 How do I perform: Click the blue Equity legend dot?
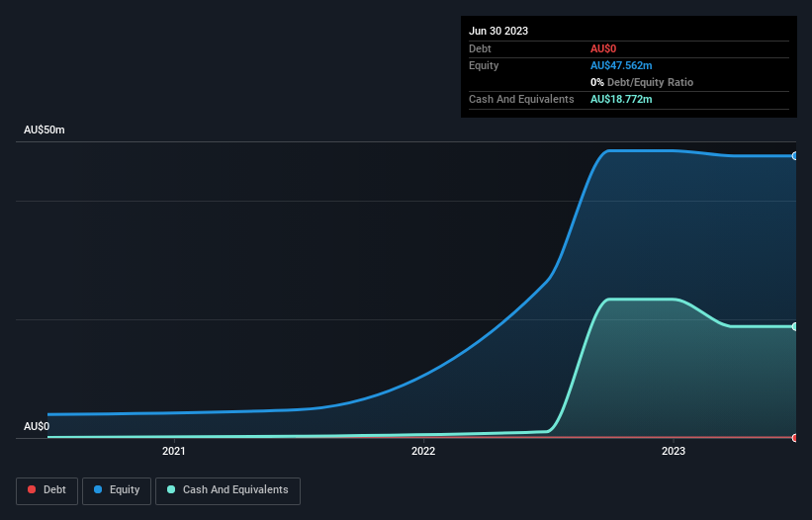98,489
